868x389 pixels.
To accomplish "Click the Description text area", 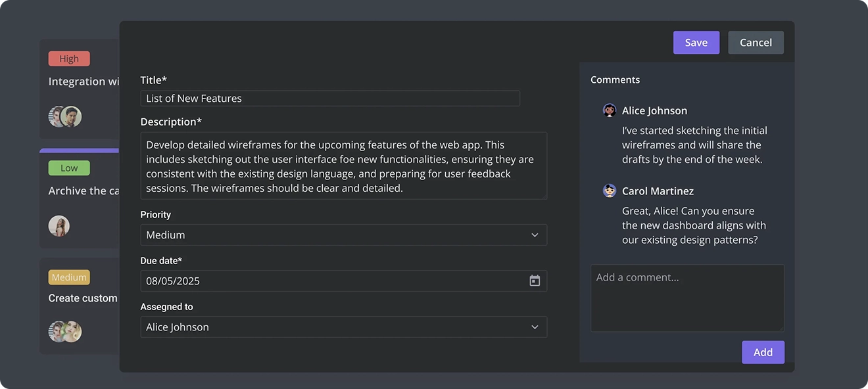I will 343,166.
